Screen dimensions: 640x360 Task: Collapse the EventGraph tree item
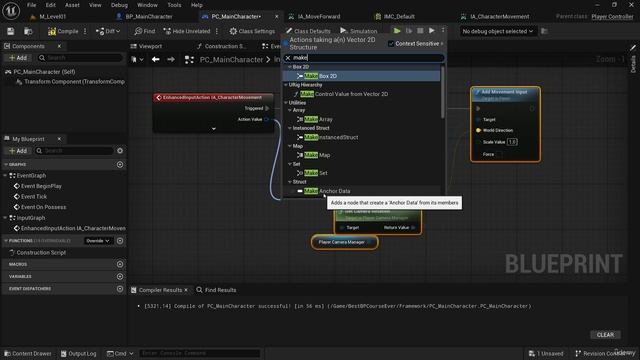(x=5, y=176)
